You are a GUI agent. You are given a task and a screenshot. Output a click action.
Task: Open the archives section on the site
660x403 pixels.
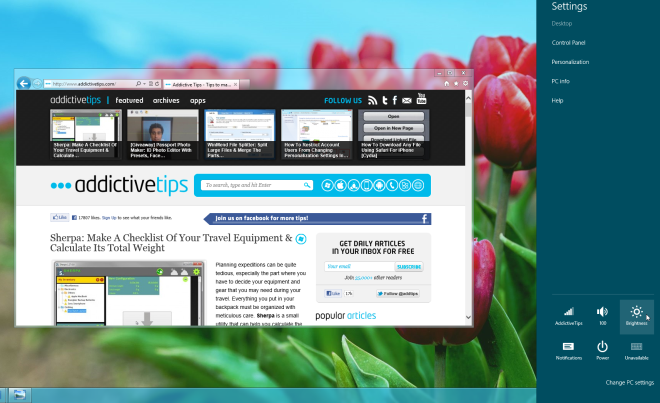coord(166,100)
